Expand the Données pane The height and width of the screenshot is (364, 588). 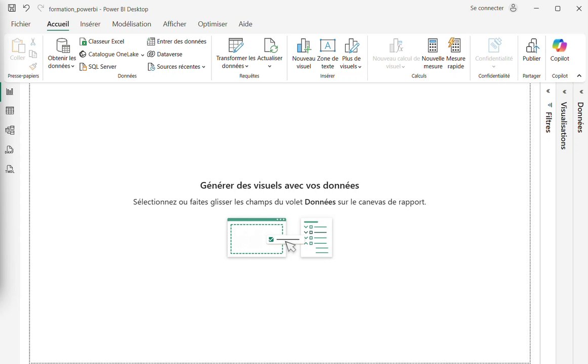581,92
